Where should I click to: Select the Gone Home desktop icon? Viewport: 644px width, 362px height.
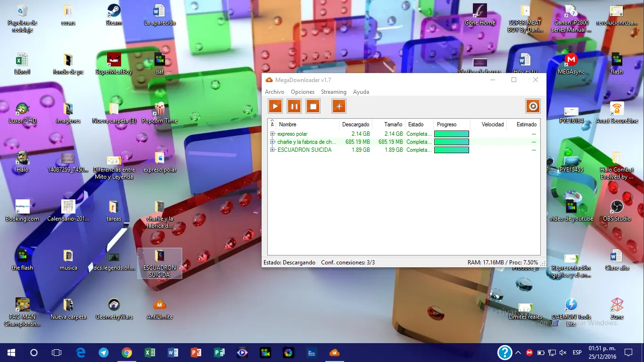point(480,14)
